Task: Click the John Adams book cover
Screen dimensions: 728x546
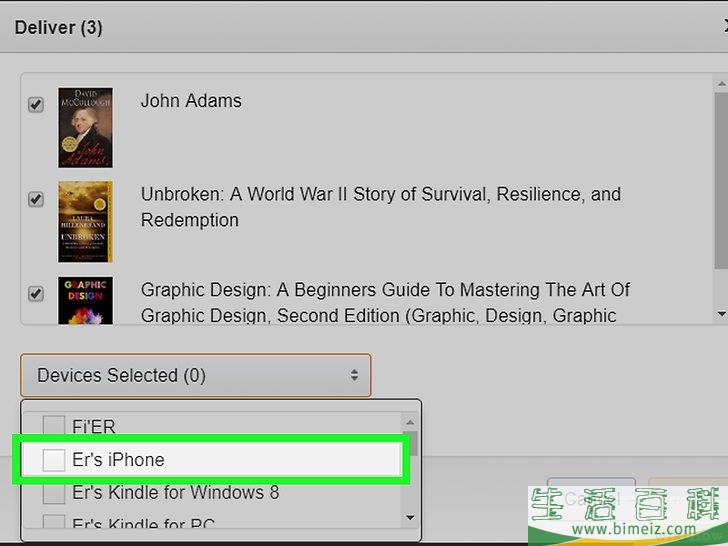Action: point(85,128)
